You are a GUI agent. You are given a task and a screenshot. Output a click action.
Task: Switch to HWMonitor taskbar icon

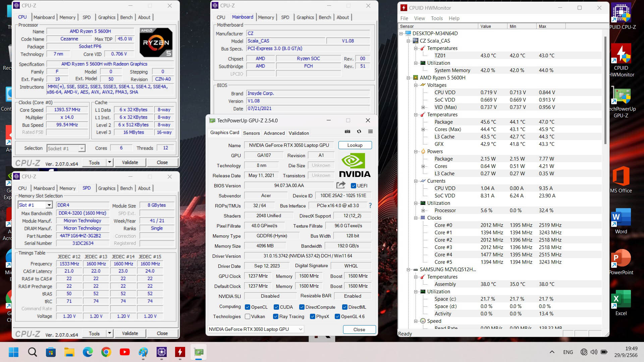point(180,352)
